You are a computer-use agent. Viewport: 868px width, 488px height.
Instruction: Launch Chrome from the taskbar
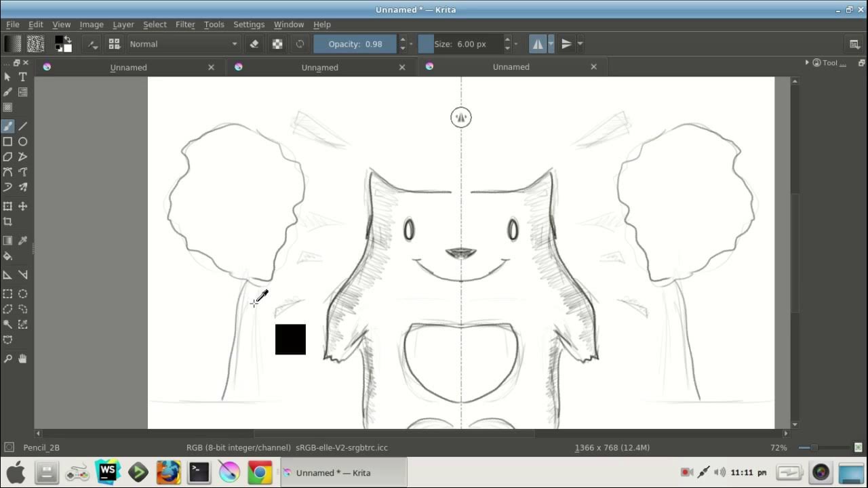pyautogui.click(x=260, y=472)
